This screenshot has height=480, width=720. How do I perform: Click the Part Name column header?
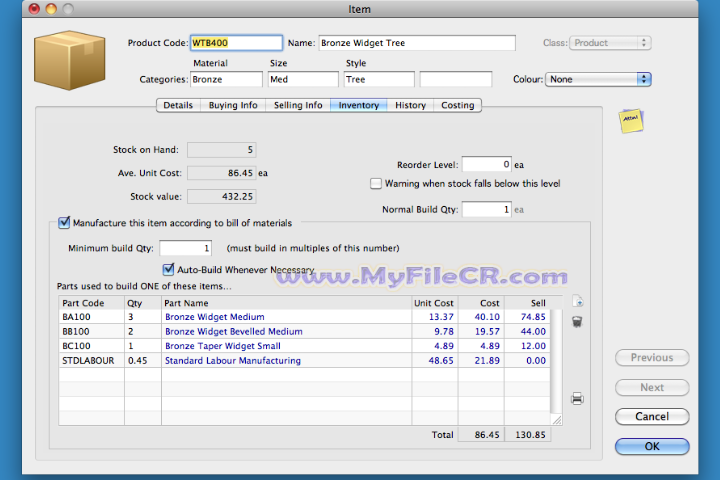tap(287, 303)
